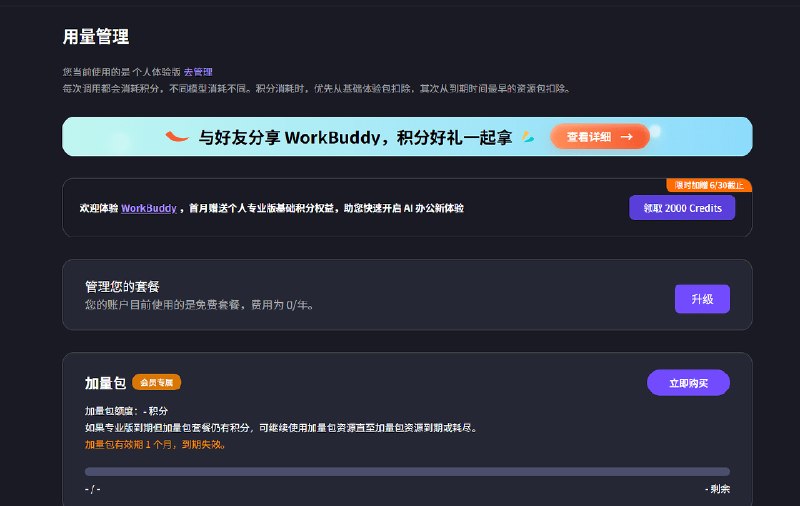The image size is (800, 506).
Task: Open the WorkBuddy hyperlink in welcome card
Action: coord(148,208)
